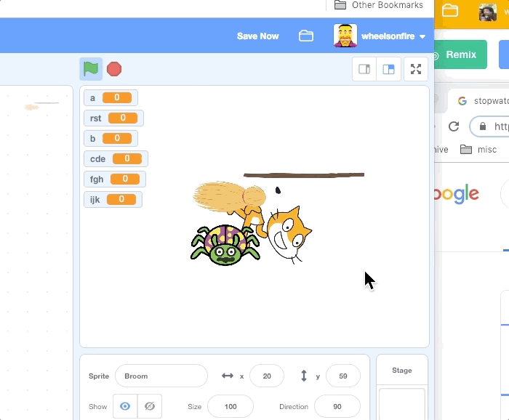Click the broom brush sprite on stage
Viewport: 509px width, 420px height.
[x=229, y=196]
